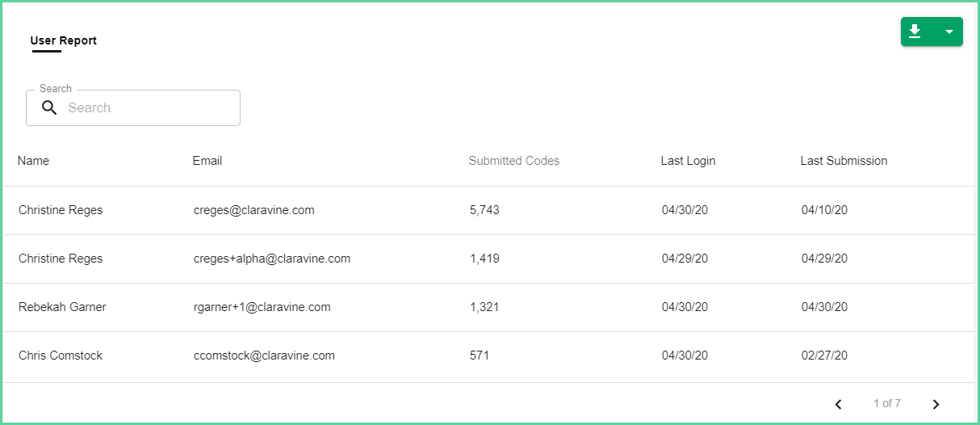Click the 1 of 7 page indicator
The image size is (980, 425).
[x=887, y=403]
